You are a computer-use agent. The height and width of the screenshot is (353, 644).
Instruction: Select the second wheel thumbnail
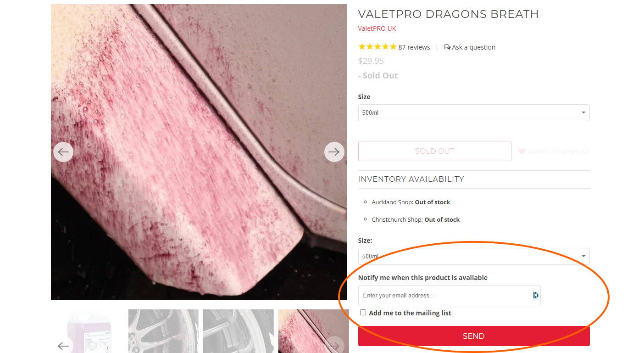(239, 331)
